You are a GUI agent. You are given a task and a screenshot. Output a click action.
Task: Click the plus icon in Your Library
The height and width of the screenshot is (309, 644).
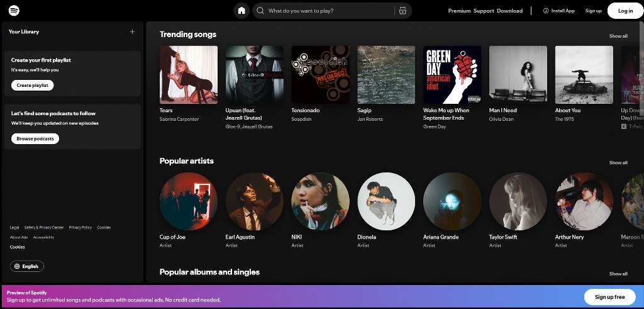click(x=132, y=31)
